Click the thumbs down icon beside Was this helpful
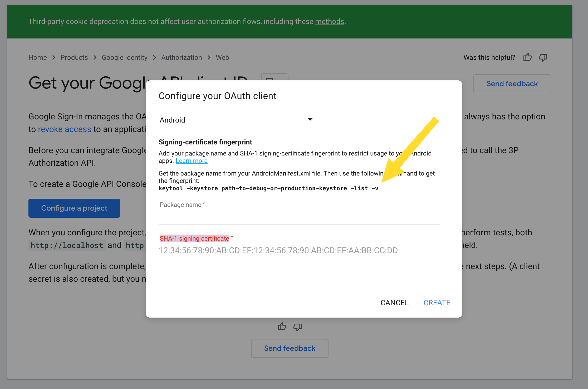Screen dimensions: 588x389 coord(543,58)
